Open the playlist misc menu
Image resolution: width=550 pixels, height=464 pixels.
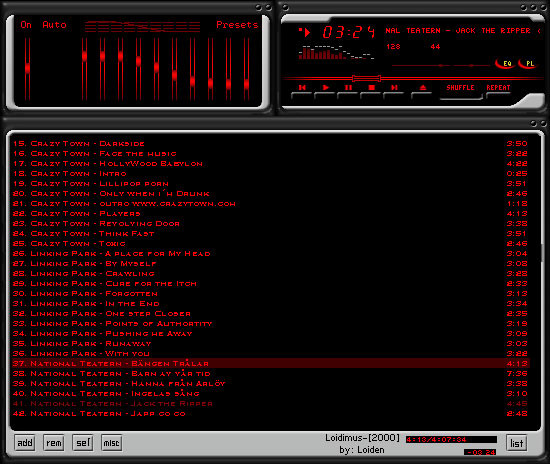(x=112, y=443)
